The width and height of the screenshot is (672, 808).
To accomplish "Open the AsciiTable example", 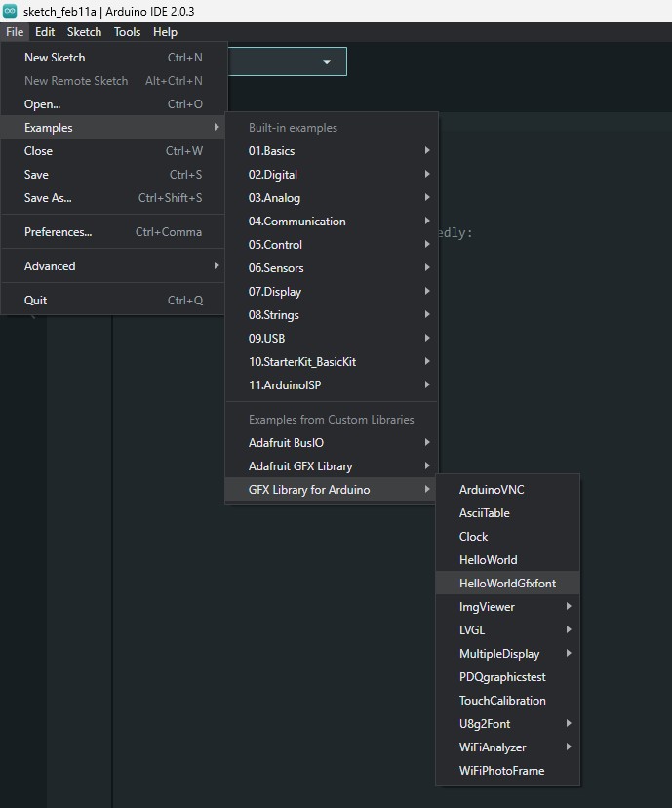I will (508, 513).
